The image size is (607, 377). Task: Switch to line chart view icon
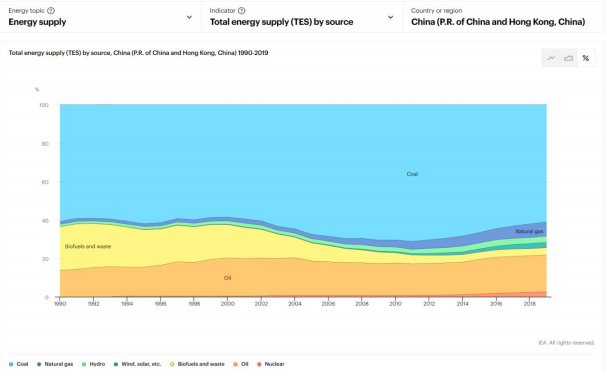[551, 58]
